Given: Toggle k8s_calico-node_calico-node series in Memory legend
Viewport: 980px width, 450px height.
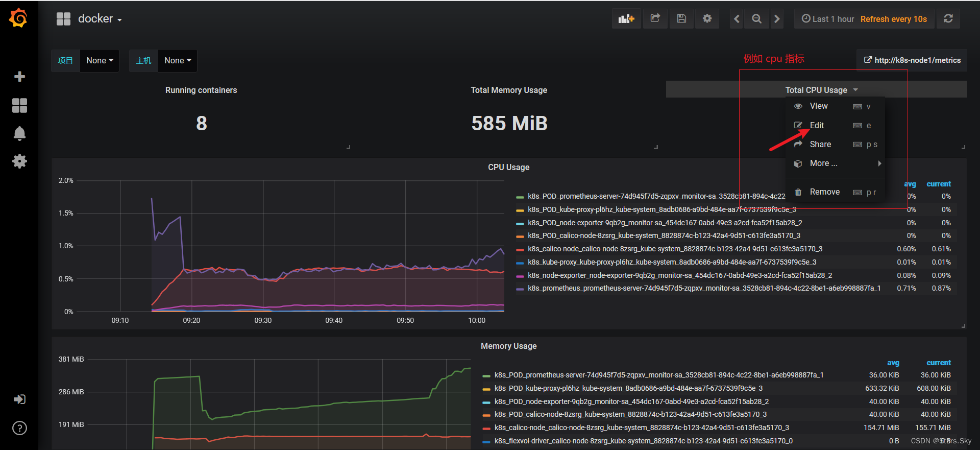Looking at the screenshot, I should 642,428.
